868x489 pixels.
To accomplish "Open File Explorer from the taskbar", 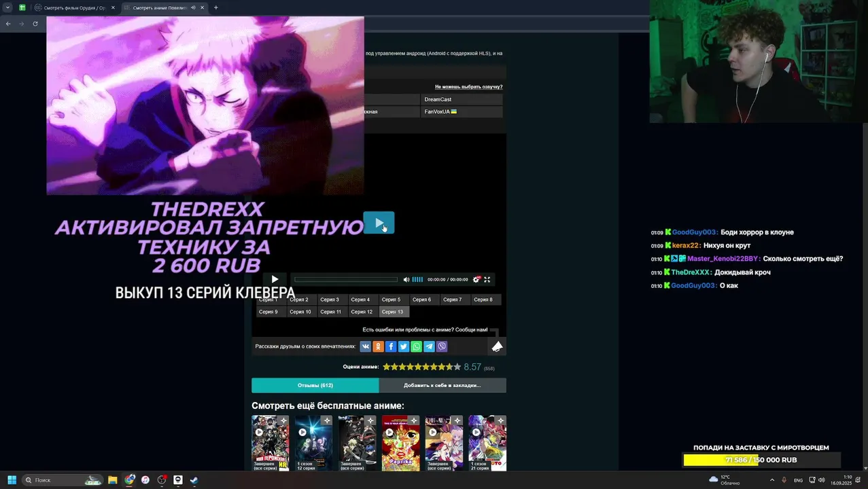I will 113,480.
